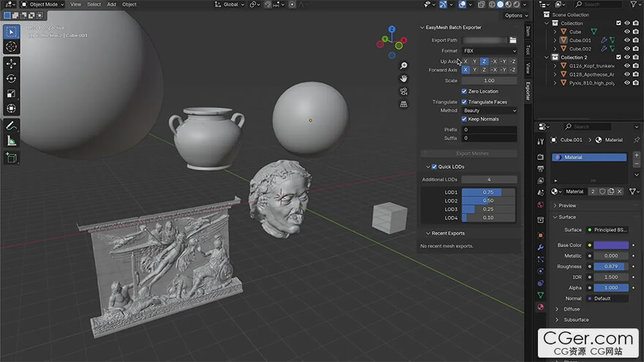The height and width of the screenshot is (362, 644).
Task: Click the Base Color purple swatch
Action: [610, 245]
